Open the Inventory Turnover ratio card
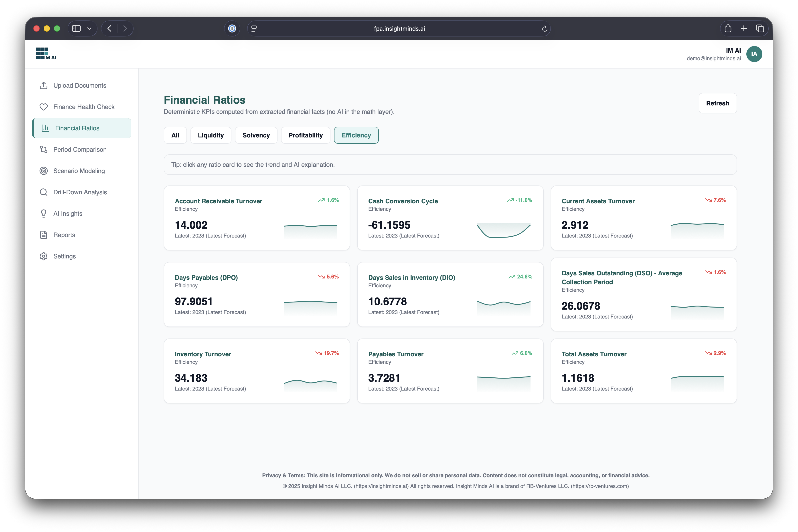Screen dimensions: 798x532 257,371
